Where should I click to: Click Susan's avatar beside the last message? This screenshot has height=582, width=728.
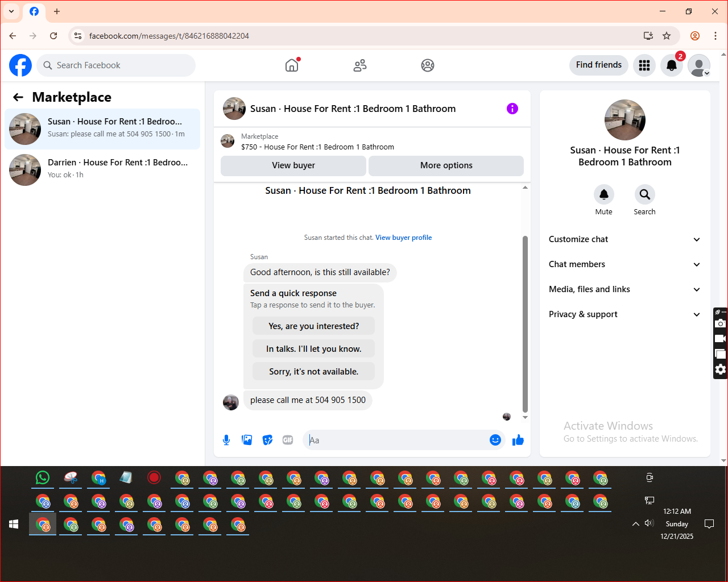click(231, 402)
